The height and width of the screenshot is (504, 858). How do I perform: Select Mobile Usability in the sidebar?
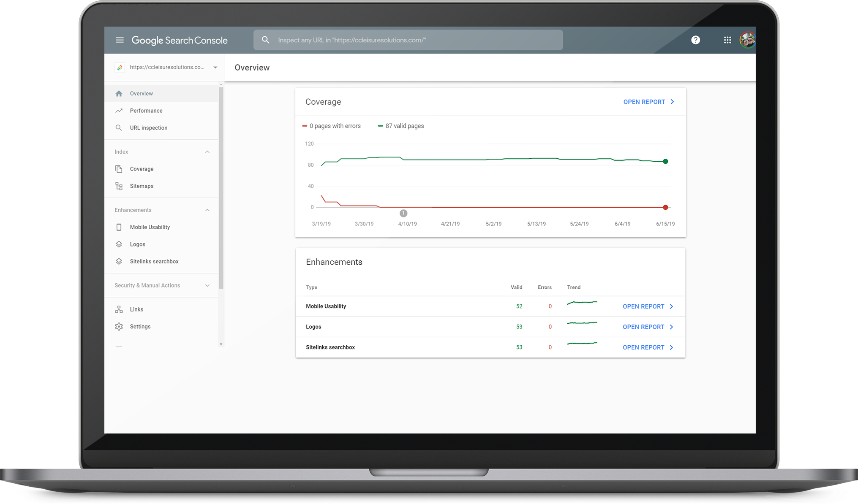click(161, 227)
